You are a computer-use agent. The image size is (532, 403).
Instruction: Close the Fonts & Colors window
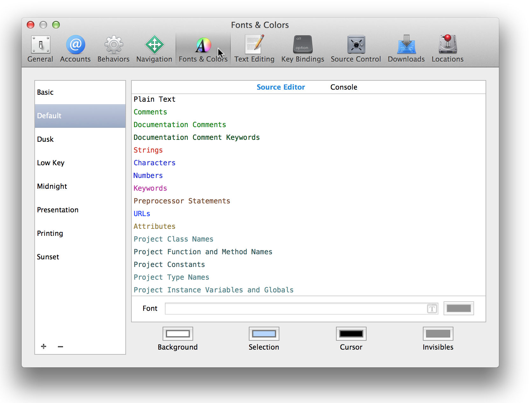point(31,25)
